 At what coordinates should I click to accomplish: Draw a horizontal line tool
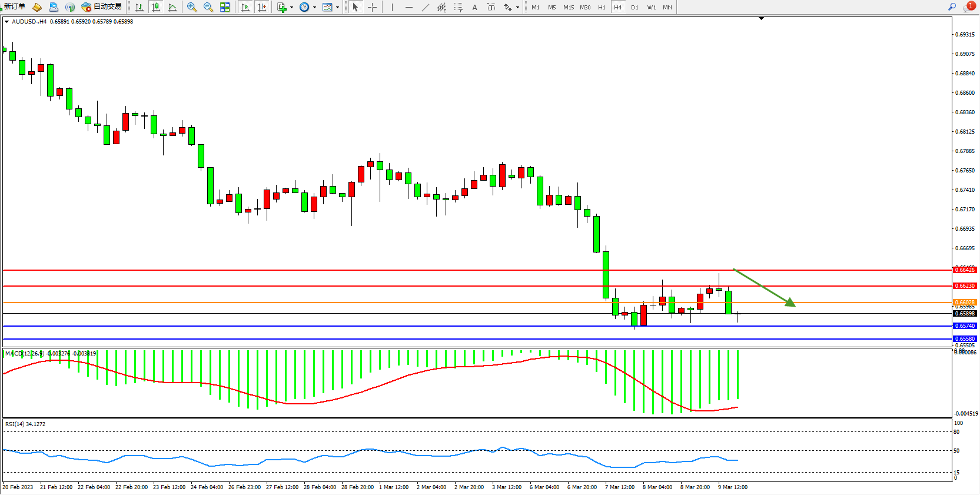click(408, 7)
